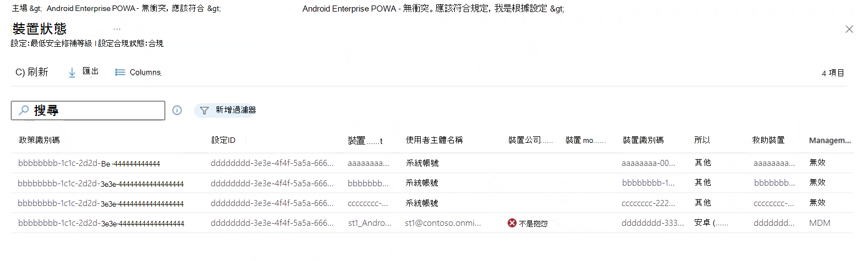Sort by 裝置公司 column header
Viewport: 868px width, 261px height.
coord(530,140)
